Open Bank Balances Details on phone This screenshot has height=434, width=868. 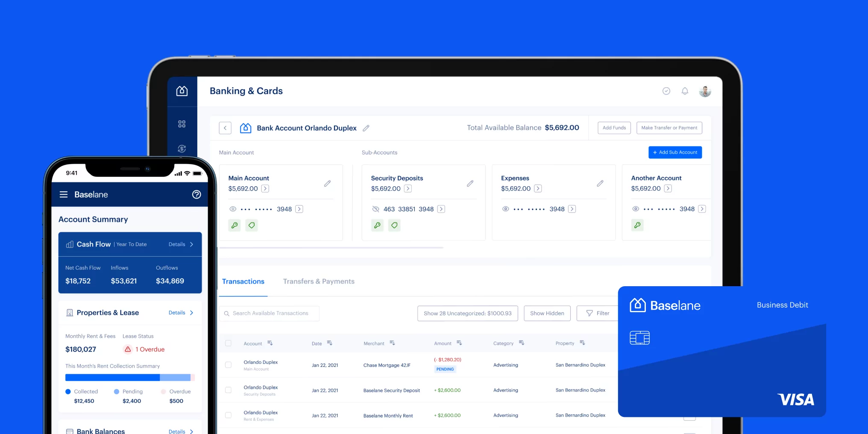[181, 431]
